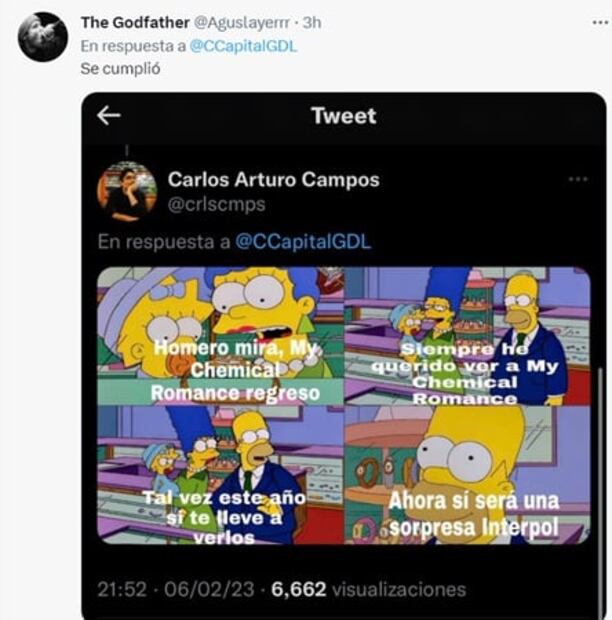612x620 pixels.
Task: Click Carlos Arturo Campos's profile picture
Action: click(x=126, y=191)
